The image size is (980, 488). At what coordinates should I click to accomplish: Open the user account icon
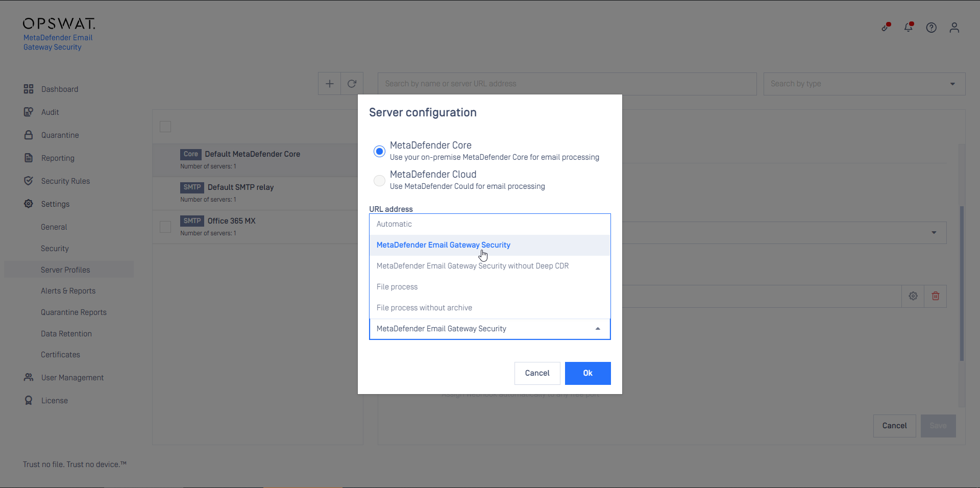click(x=954, y=28)
